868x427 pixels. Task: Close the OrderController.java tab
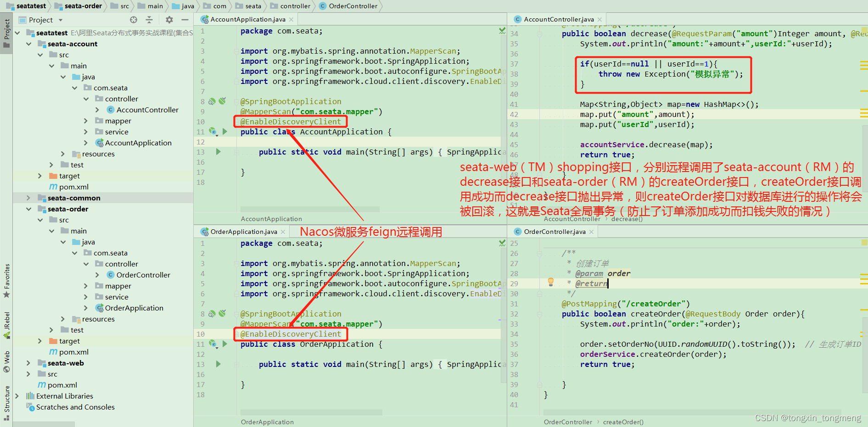pyautogui.click(x=591, y=232)
